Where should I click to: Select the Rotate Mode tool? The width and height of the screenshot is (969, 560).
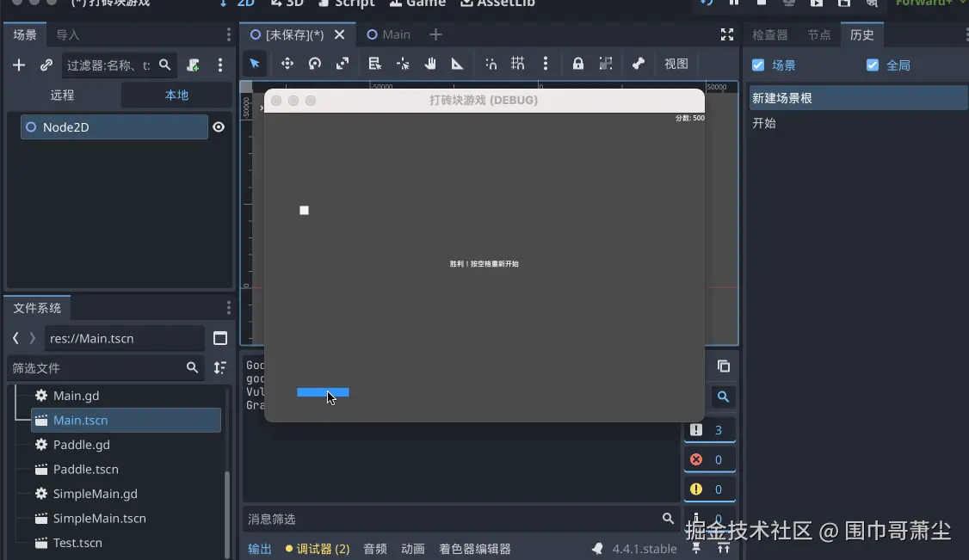tap(315, 64)
